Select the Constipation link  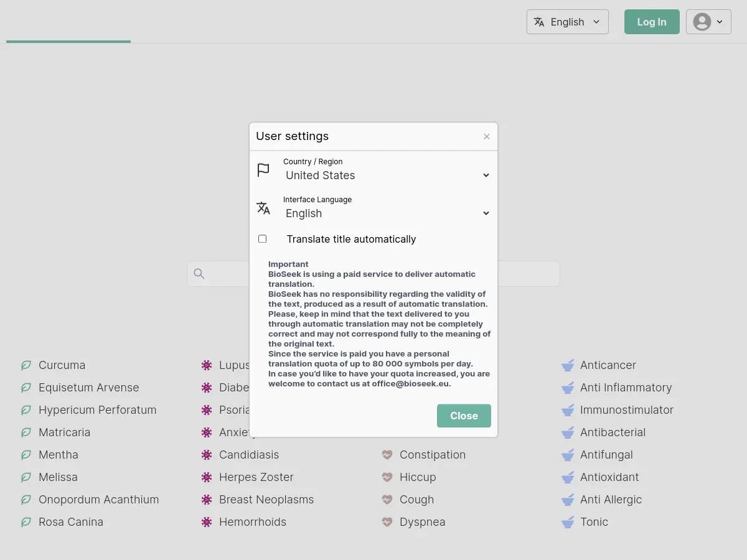click(x=433, y=455)
